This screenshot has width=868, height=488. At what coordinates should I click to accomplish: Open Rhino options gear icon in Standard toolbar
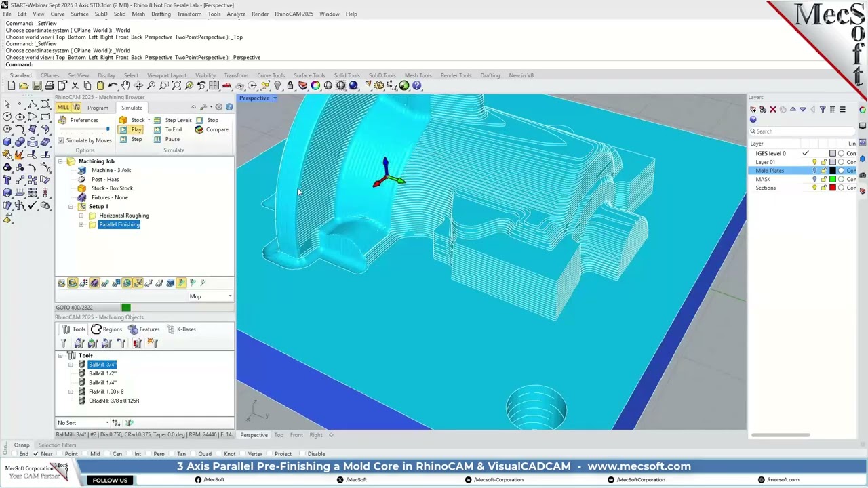tap(379, 85)
